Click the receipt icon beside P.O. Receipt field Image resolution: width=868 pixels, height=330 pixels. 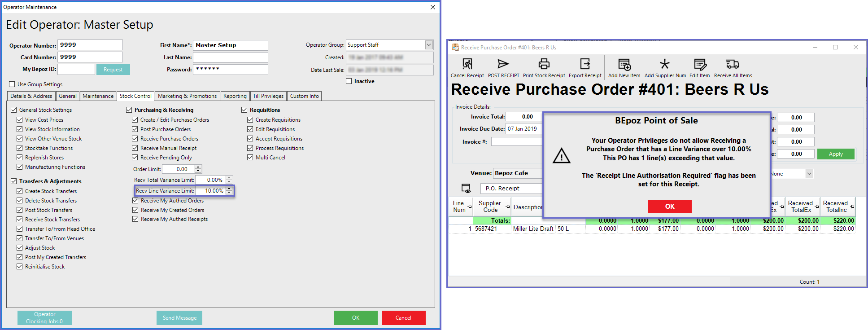pyautogui.click(x=466, y=188)
